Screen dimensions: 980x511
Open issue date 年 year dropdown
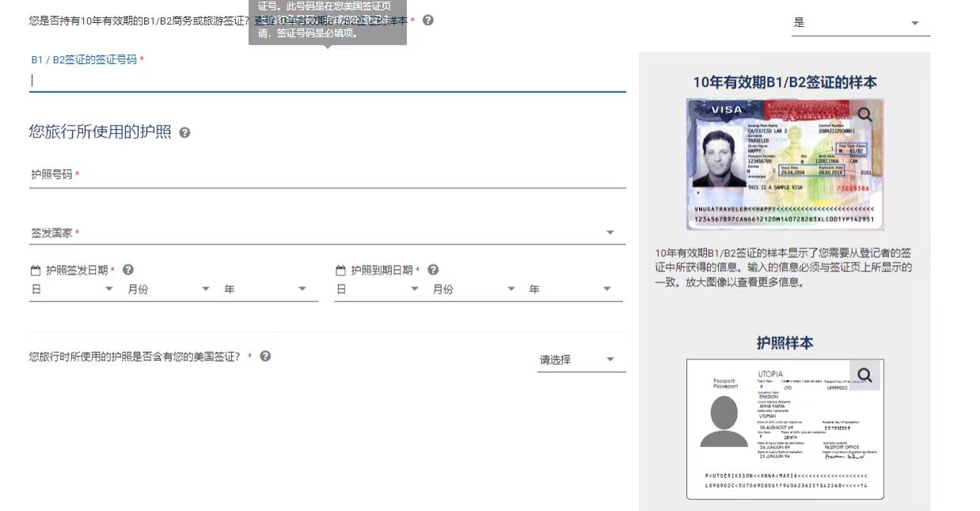(x=265, y=290)
